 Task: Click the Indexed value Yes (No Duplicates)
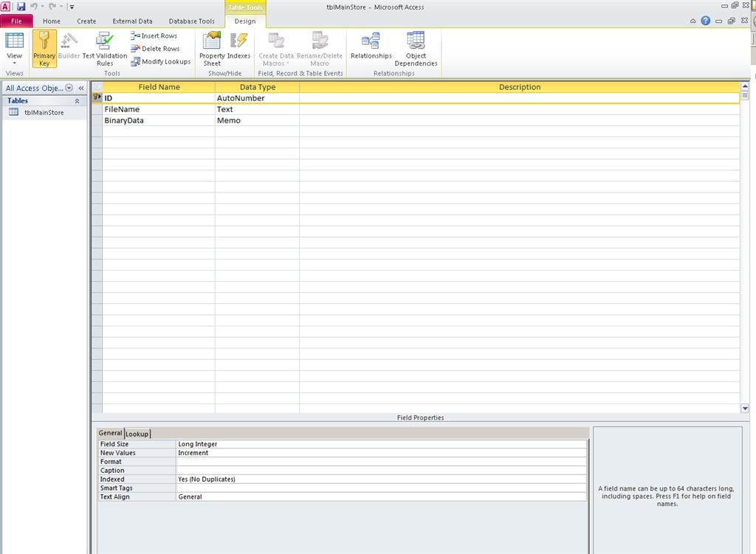(382, 479)
